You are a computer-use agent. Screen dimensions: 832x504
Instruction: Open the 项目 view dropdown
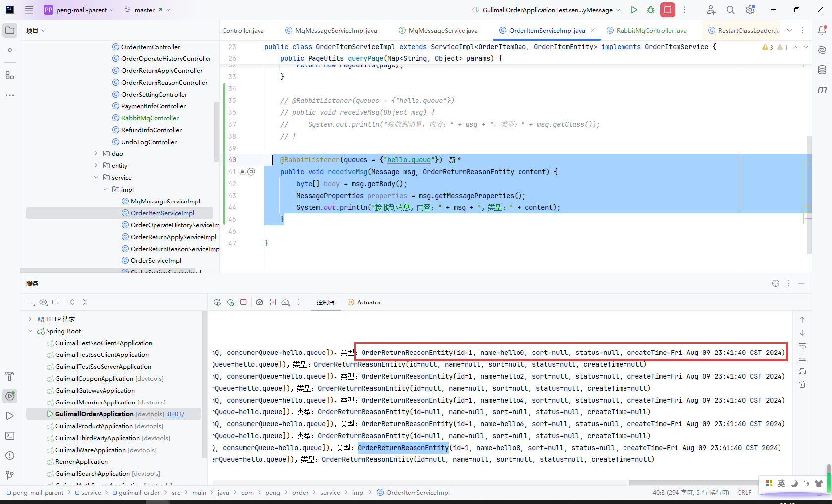(x=36, y=30)
